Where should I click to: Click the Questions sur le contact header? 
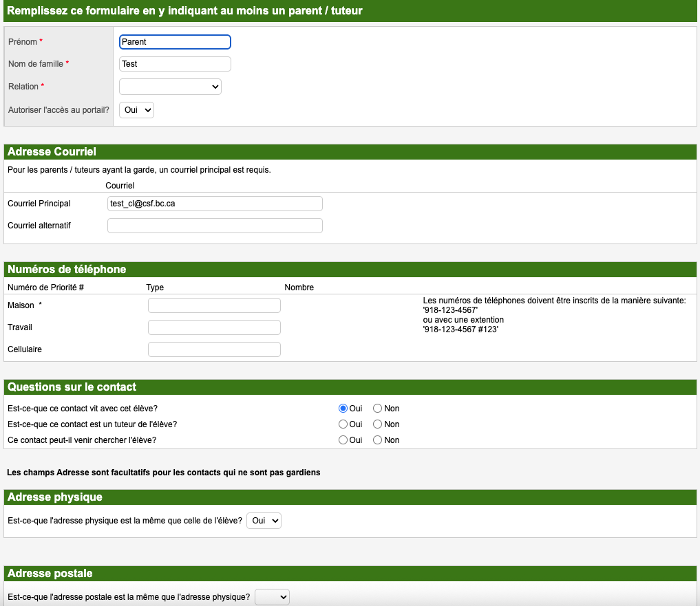point(72,387)
